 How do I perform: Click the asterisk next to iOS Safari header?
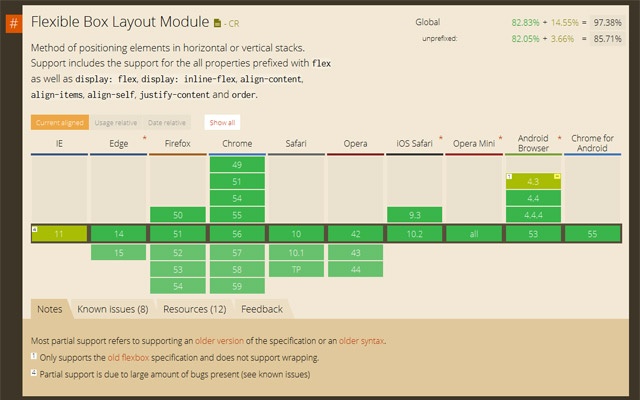(440, 139)
